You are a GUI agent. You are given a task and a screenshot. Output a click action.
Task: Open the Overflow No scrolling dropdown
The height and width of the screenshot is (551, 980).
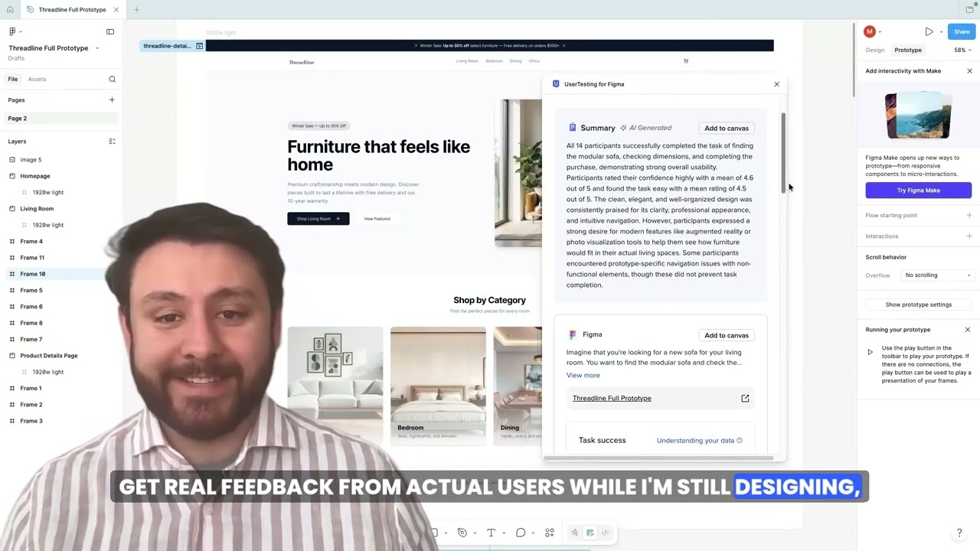pyautogui.click(x=937, y=275)
